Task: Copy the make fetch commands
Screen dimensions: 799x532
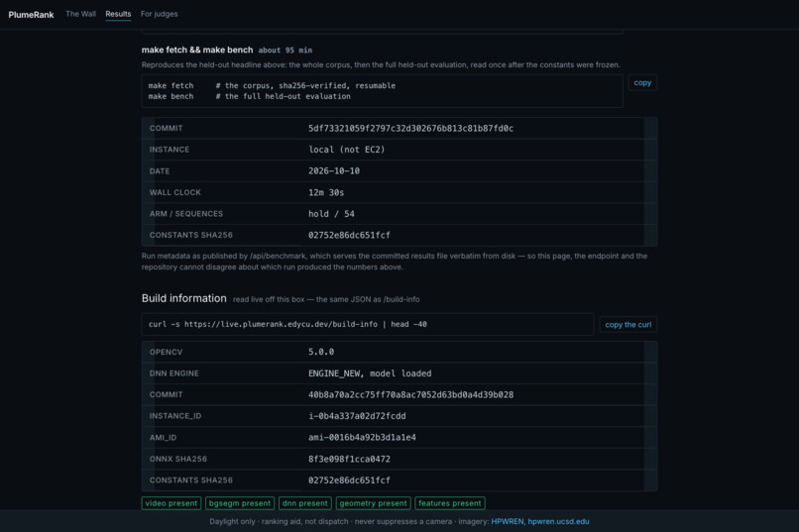Action: pos(642,82)
